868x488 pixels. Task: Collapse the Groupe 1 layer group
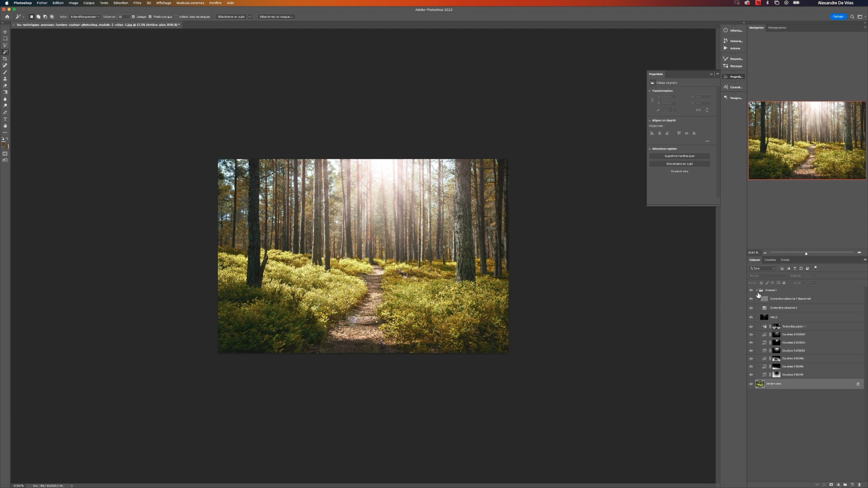757,290
